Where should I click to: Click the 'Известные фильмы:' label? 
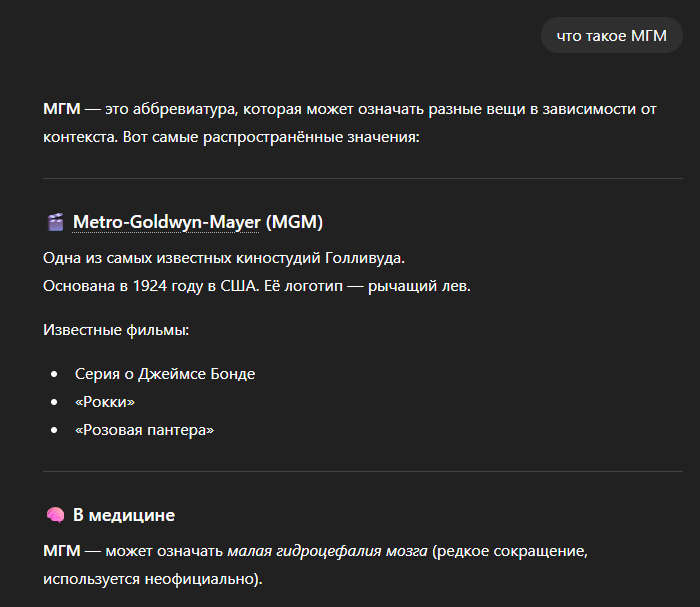[117, 329]
